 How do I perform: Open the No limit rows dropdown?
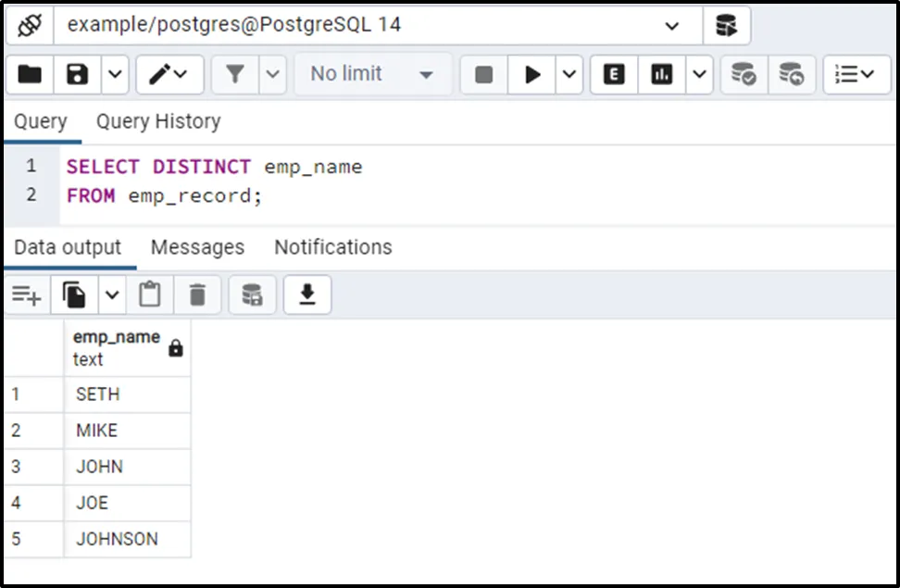click(372, 74)
